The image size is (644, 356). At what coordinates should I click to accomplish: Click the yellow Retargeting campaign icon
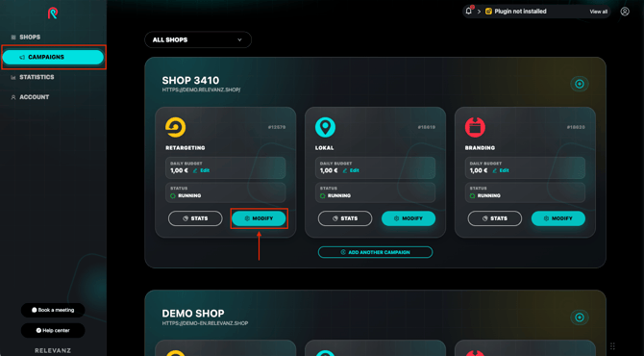tap(175, 127)
